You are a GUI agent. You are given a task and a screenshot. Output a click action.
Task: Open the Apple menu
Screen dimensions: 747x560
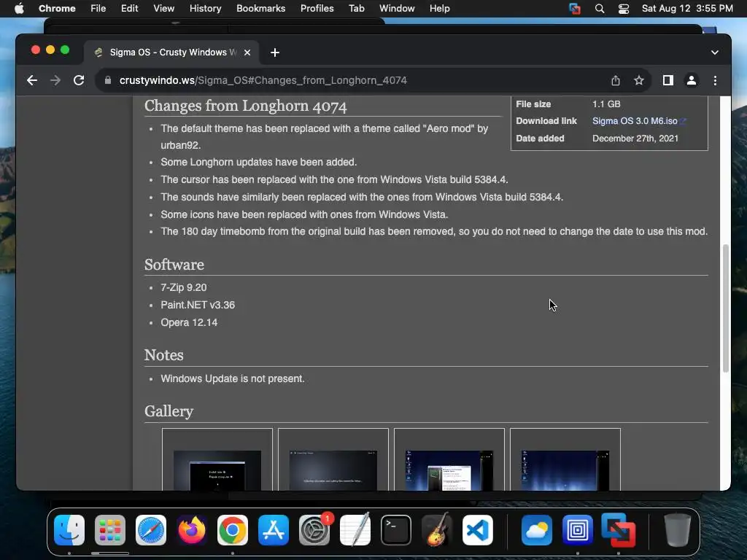19,9
